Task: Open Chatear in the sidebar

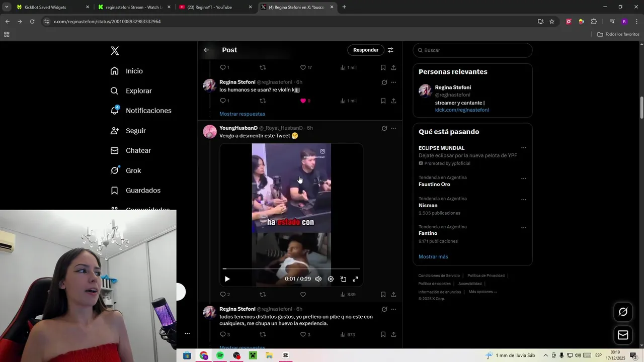Action: (x=131, y=150)
